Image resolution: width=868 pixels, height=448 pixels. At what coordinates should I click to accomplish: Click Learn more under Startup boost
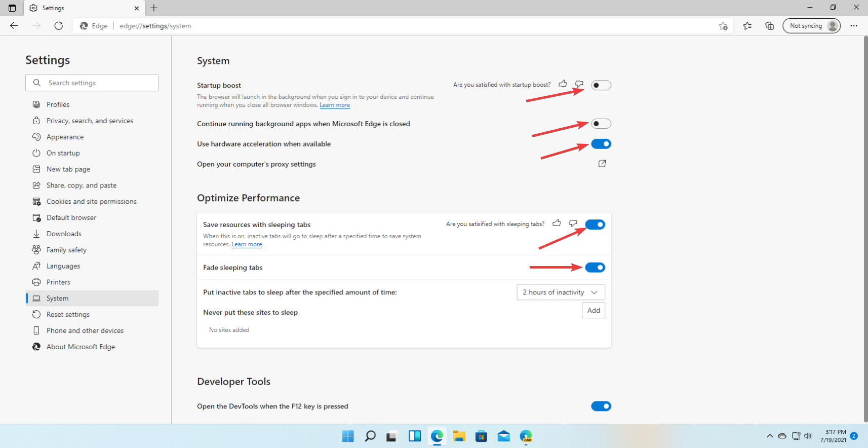pyautogui.click(x=335, y=105)
